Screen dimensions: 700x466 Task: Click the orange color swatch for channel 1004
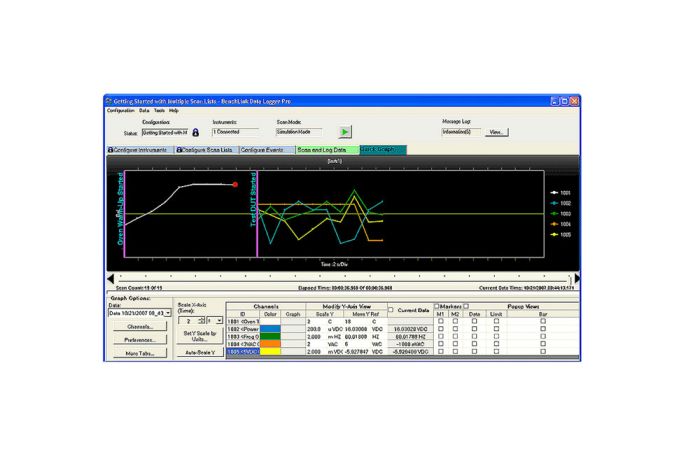pyautogui.click(x=270, y=344)
